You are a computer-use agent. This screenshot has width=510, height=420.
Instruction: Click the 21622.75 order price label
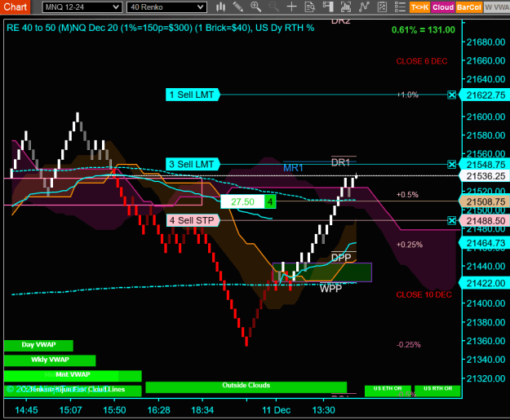tap(486, 95)
